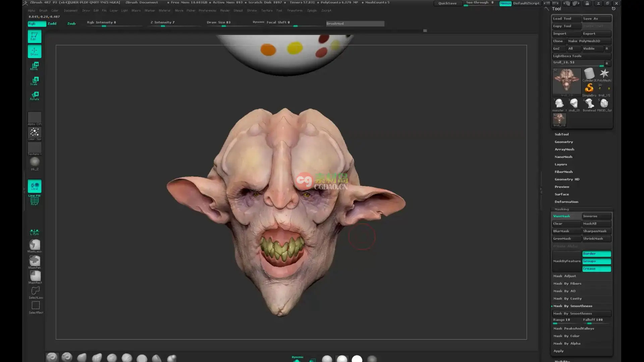The width and height of the screenshot is (644, 362).
Task: Choose the skull_01 tool icon
Action: 574,105
